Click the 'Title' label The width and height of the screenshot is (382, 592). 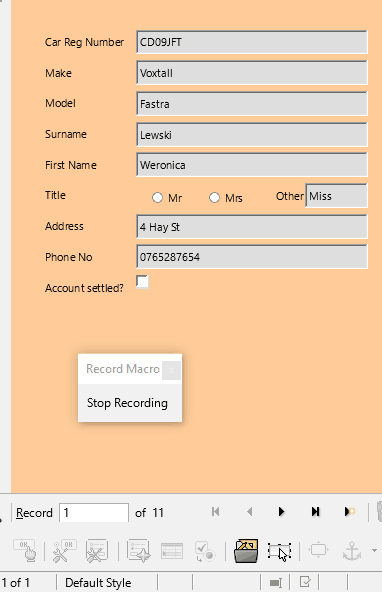(55, 195)
